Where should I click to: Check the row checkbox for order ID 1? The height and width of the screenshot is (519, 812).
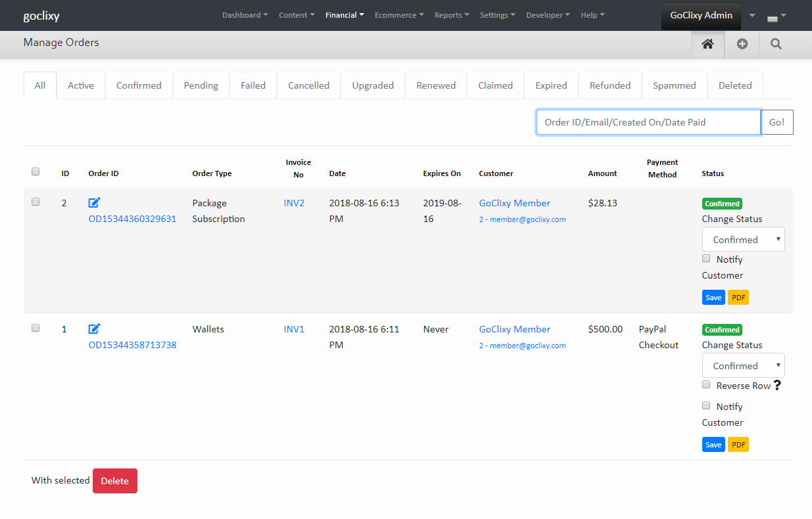click(x=36, y=328)
